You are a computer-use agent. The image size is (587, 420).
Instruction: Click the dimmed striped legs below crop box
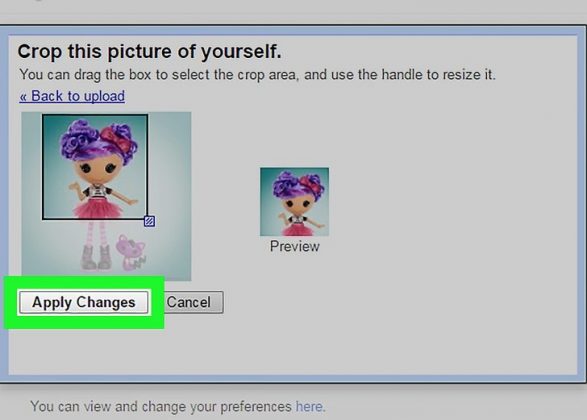pos(96,232)
